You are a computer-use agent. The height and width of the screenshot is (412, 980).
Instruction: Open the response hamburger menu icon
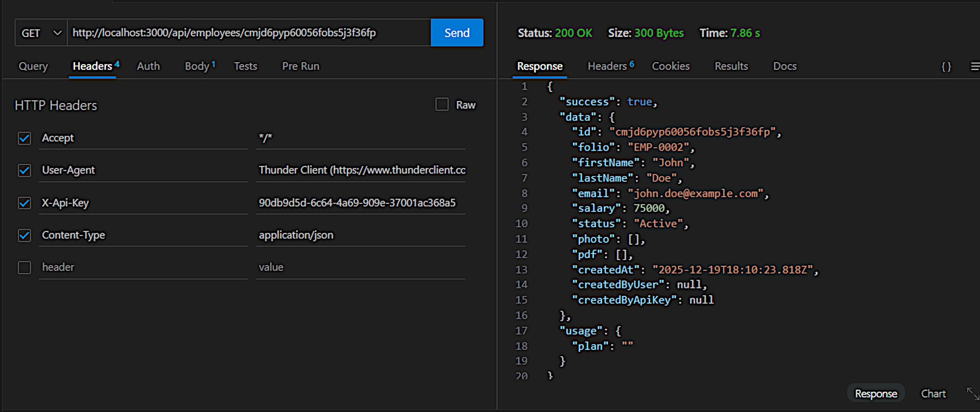(x=975, y=67)
